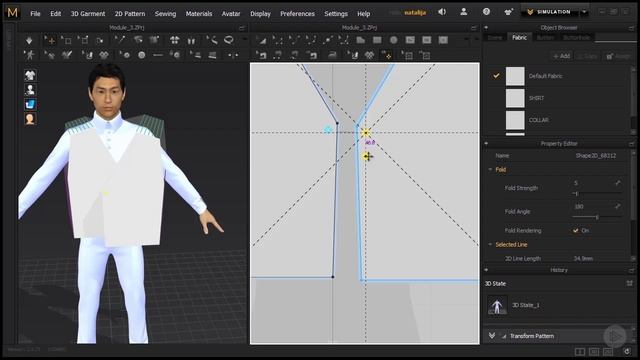Open the user account icon in top bar
The width and height of the screenshot is (640, 360).
464,12
